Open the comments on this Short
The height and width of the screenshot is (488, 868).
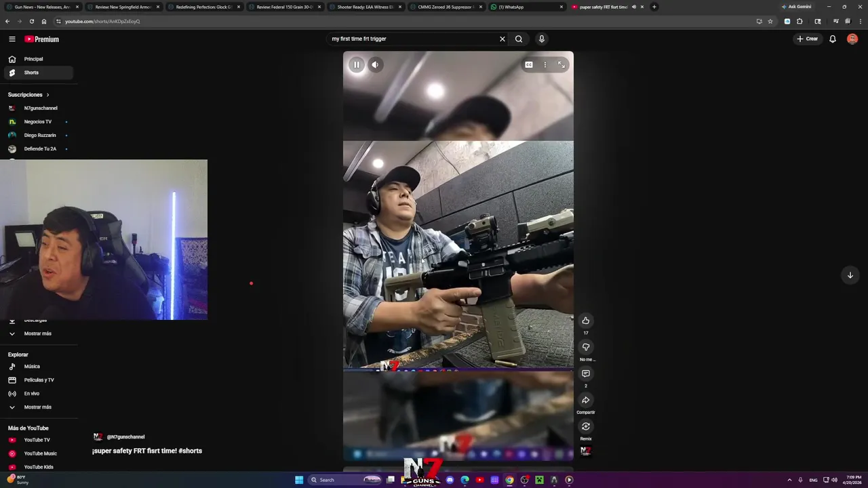tap(586, 373)
